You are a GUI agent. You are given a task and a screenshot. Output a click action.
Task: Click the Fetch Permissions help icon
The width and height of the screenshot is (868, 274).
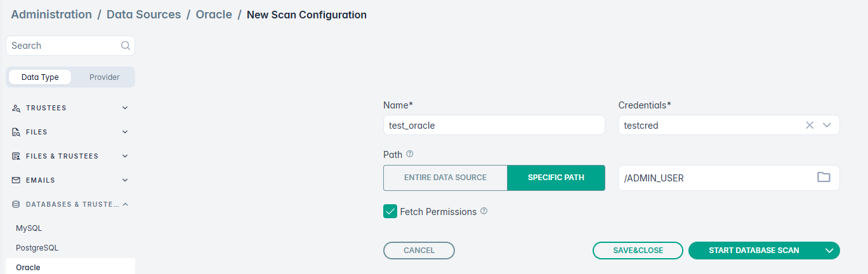tap(484, 211)
